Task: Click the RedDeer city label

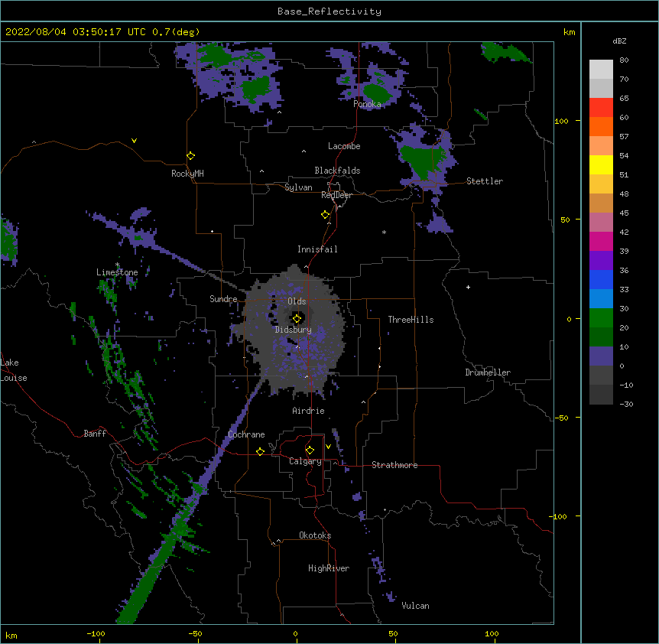Action: pos(336,195)
